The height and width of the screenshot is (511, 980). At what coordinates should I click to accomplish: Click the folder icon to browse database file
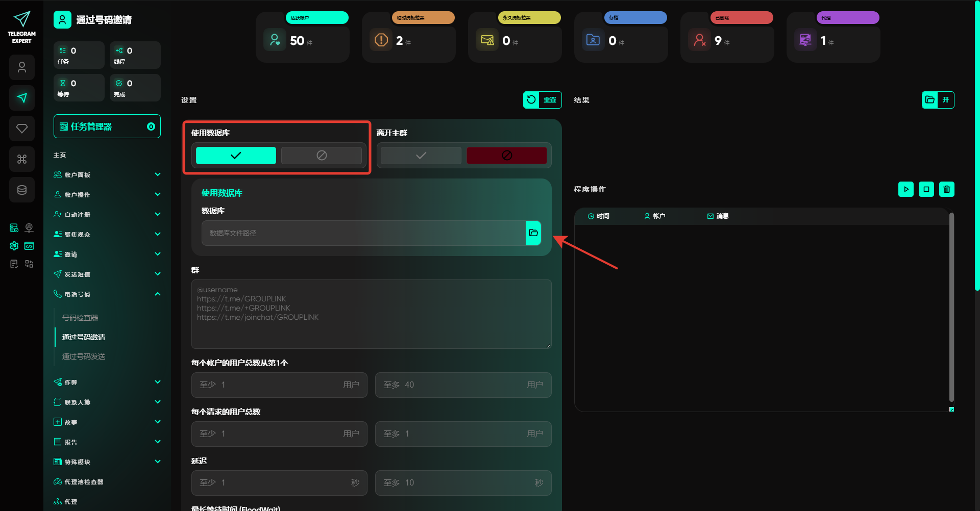pos(533,233)
